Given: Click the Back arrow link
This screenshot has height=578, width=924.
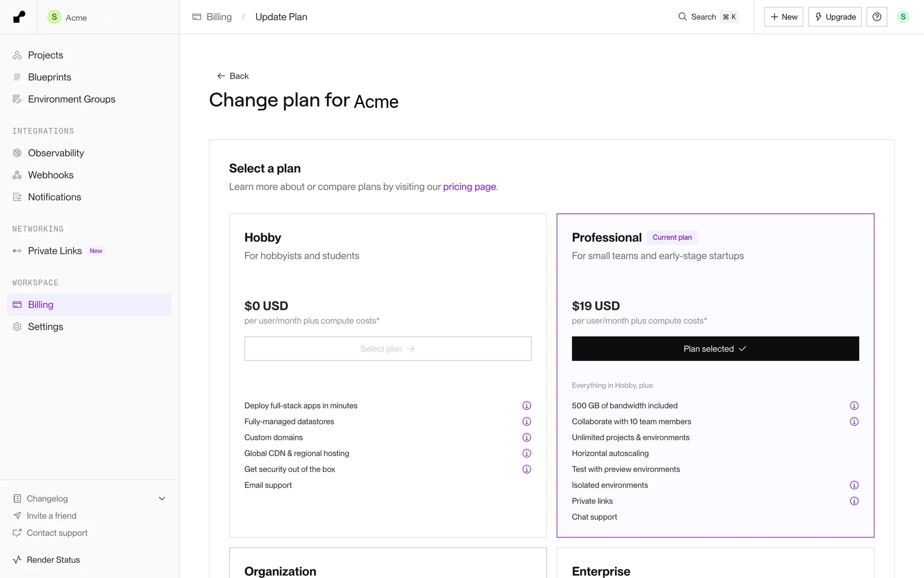Looking at the screenshot, I should 233,76.
